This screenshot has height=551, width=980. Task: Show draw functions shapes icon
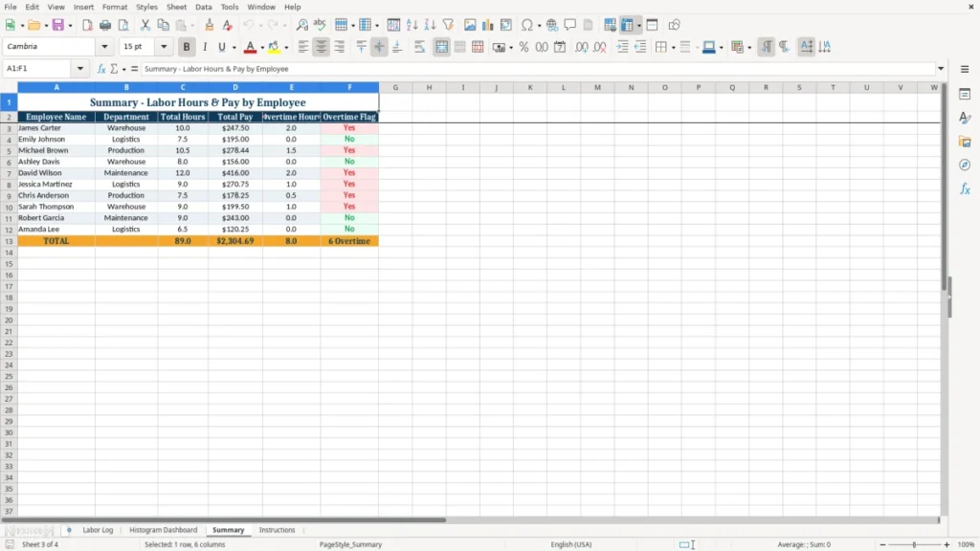coord(674,25)
